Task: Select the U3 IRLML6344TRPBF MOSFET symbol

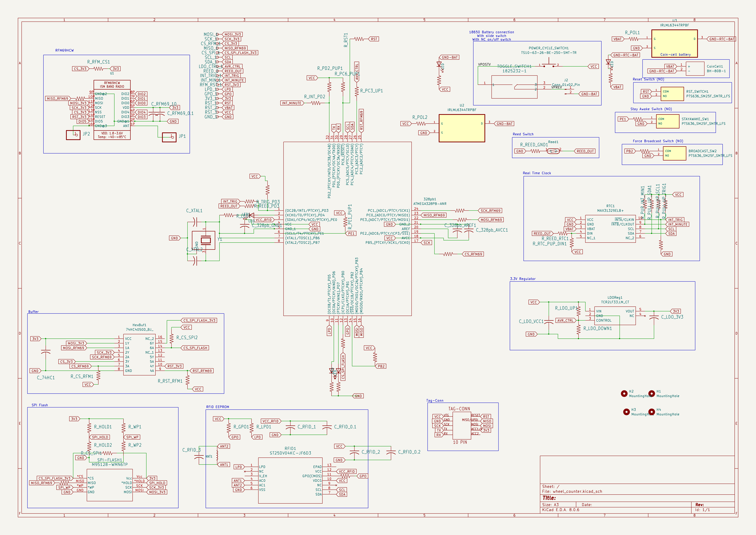Action: point(674,43)
